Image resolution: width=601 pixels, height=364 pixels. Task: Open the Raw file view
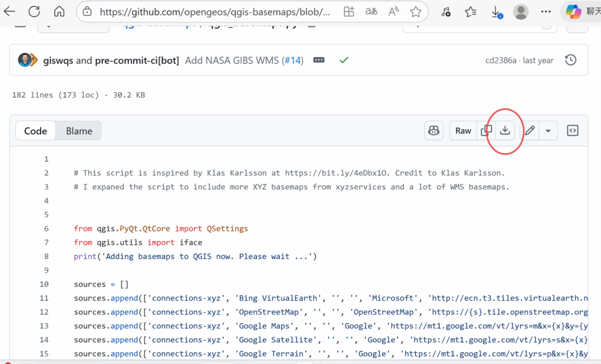[463, 131]
